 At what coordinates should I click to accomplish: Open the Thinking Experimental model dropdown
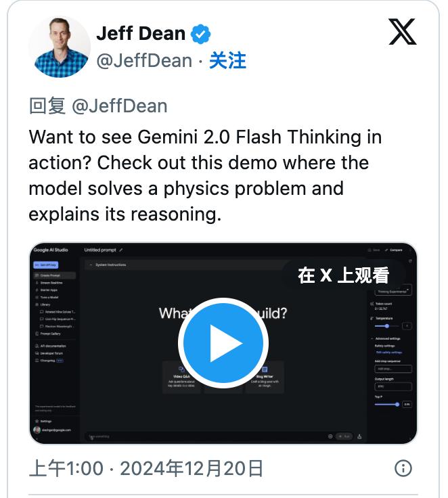pos(393,291)
